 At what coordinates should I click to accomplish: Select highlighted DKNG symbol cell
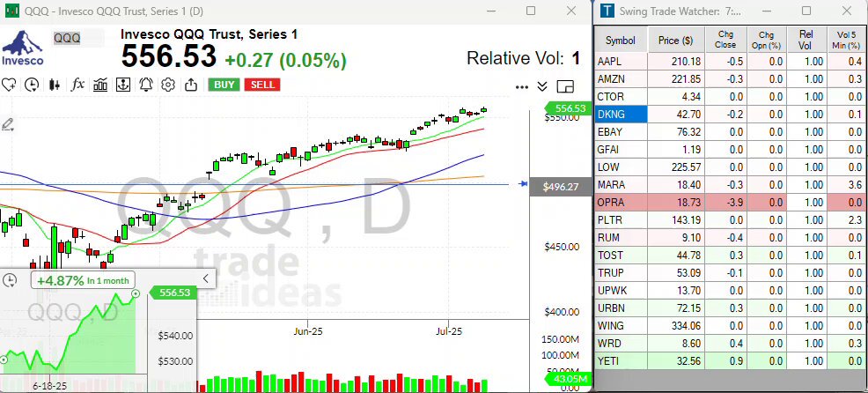point(620,115)
